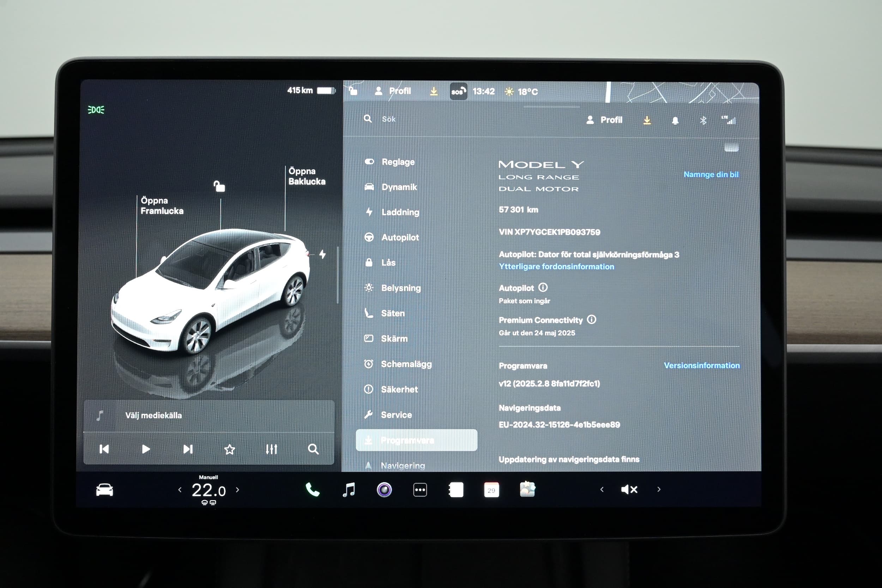Click Namnge din bil link

click(x=711, y=174)
